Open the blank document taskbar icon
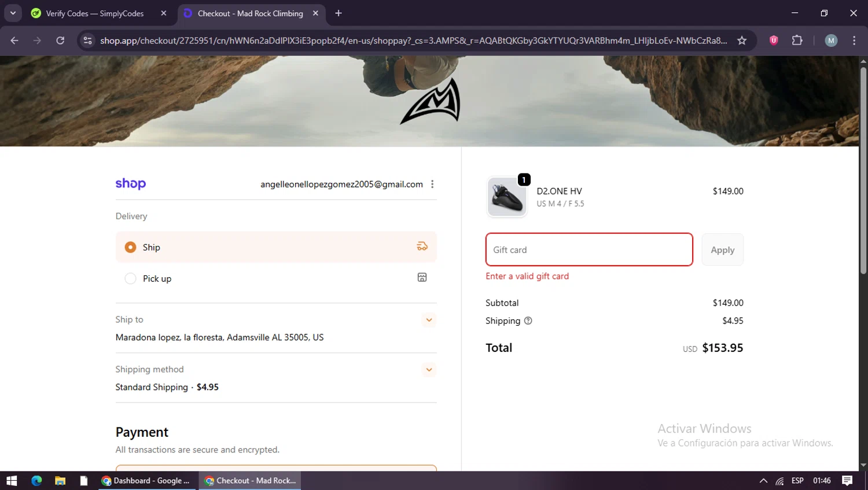 pos(83,481)
